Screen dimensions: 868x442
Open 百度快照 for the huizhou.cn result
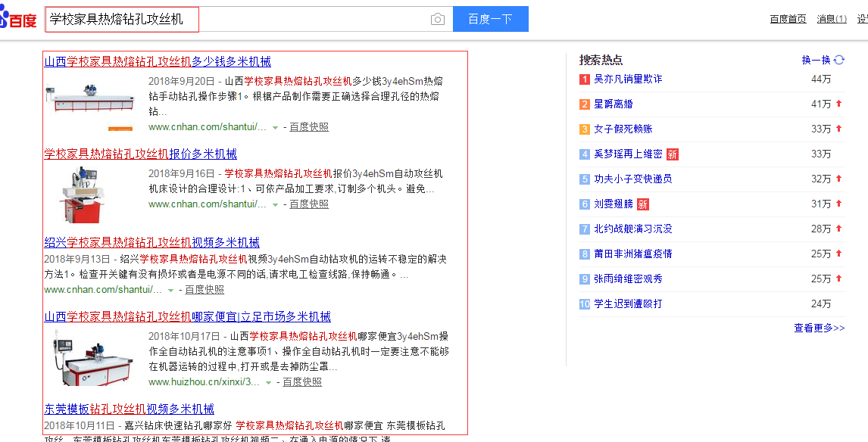[x=302, y=382]
